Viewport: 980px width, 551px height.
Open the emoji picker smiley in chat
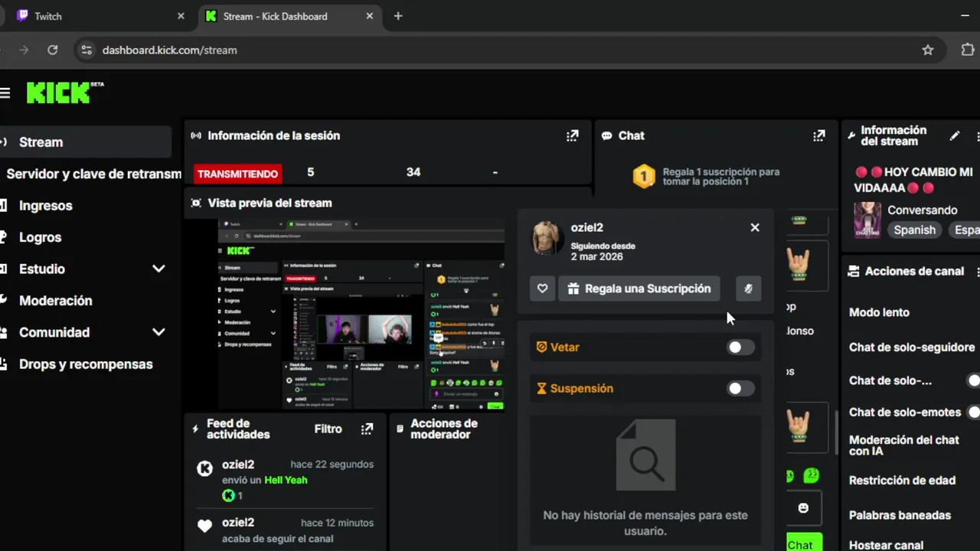[x=803, y=508]
